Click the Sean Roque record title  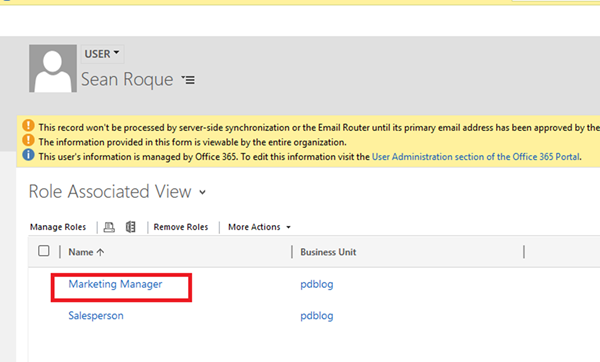click(127, 80)
